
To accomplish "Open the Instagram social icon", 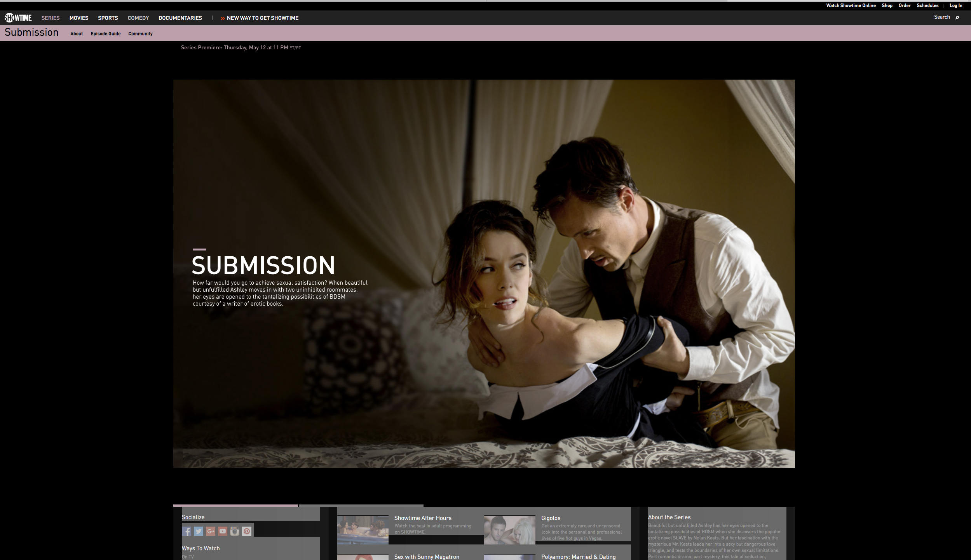I will click(x=235, y=531).
